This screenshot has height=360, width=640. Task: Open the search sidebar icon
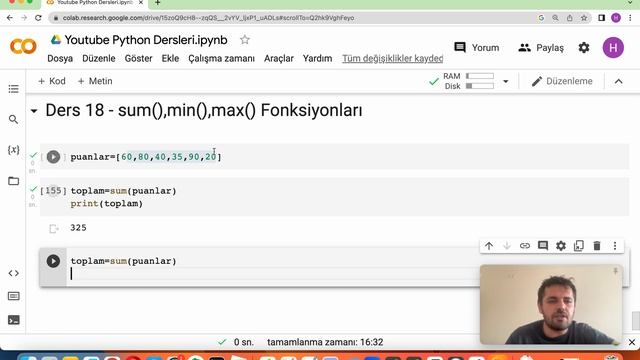pyautogui.click(x=13, y=119)
